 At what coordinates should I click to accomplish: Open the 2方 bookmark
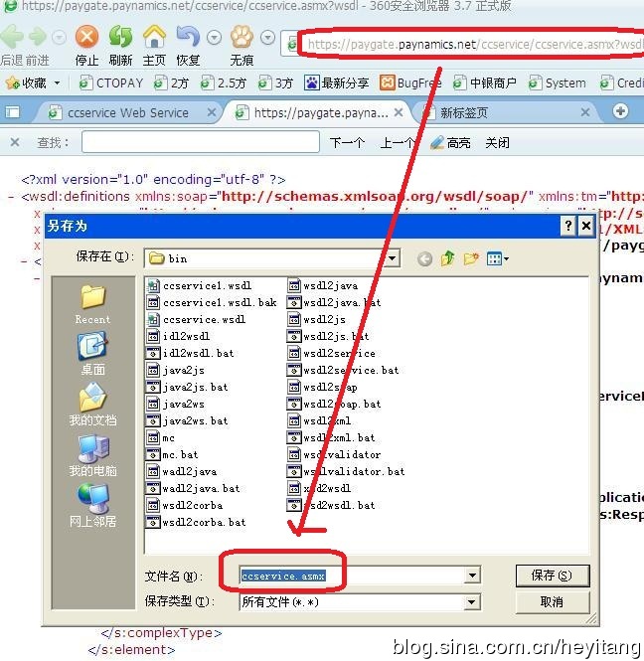pos(171,83)
